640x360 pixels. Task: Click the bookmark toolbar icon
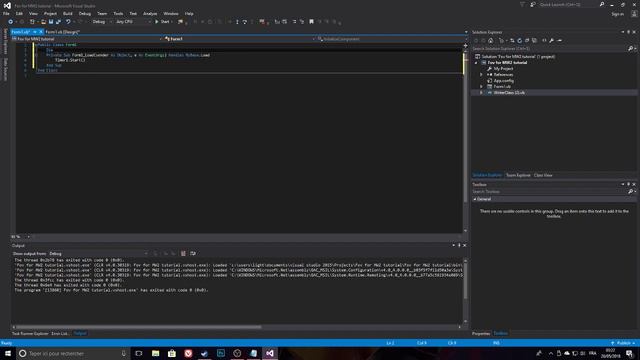(x=311, y=22)
